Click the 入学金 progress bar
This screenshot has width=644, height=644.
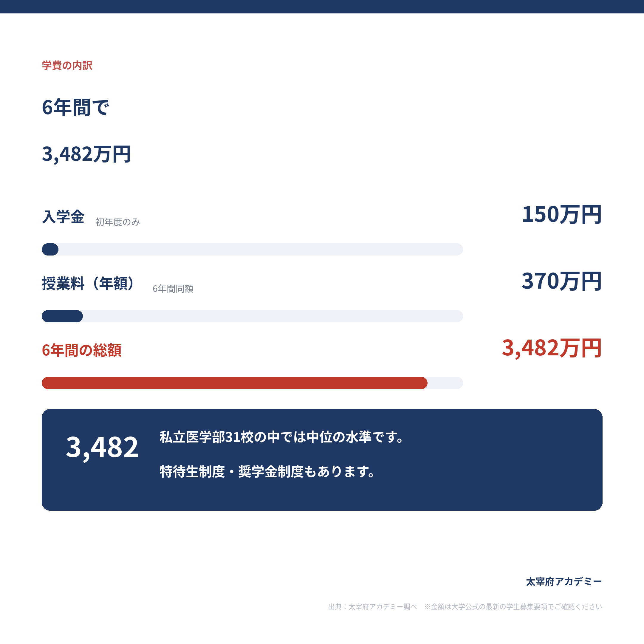pyautogui.click(x=252, y=249)
